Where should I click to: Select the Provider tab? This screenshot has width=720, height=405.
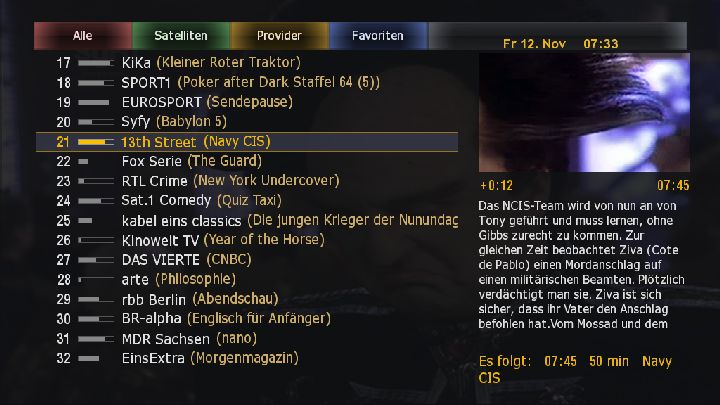click(279, 35)
